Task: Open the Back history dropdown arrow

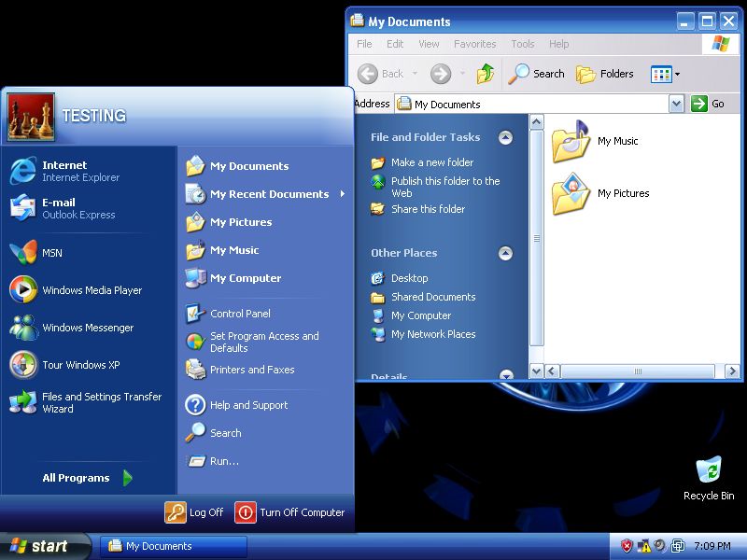Action: pos(415,74)
